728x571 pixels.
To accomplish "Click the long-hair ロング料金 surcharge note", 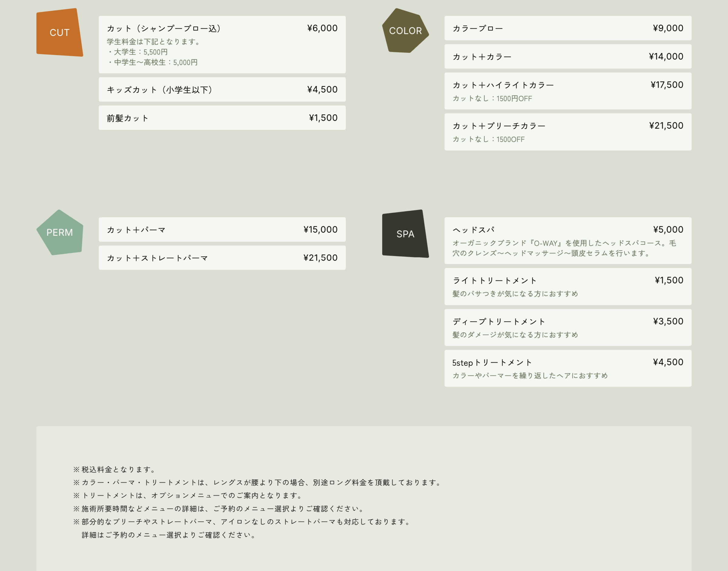I will [x=258, y=482].
